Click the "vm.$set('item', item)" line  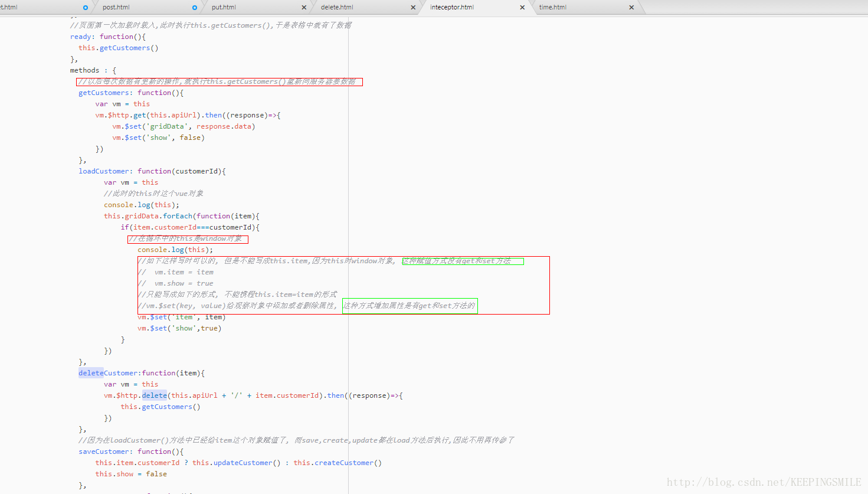[x=182, y=317]
